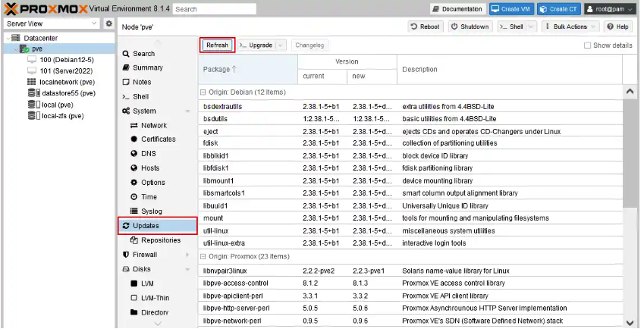Click the package list scrollbar up arrow
Viewport: 644px width, 332px height.
pos(630,92)
